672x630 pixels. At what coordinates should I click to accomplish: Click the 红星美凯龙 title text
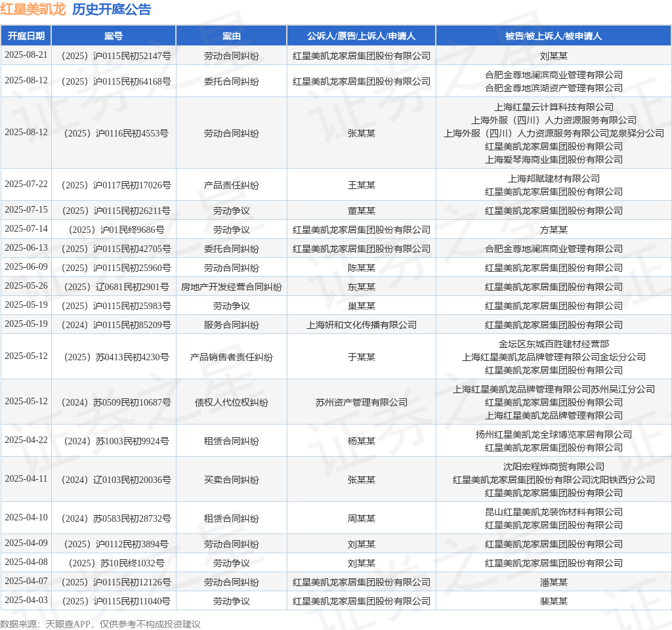pos(33,9)
